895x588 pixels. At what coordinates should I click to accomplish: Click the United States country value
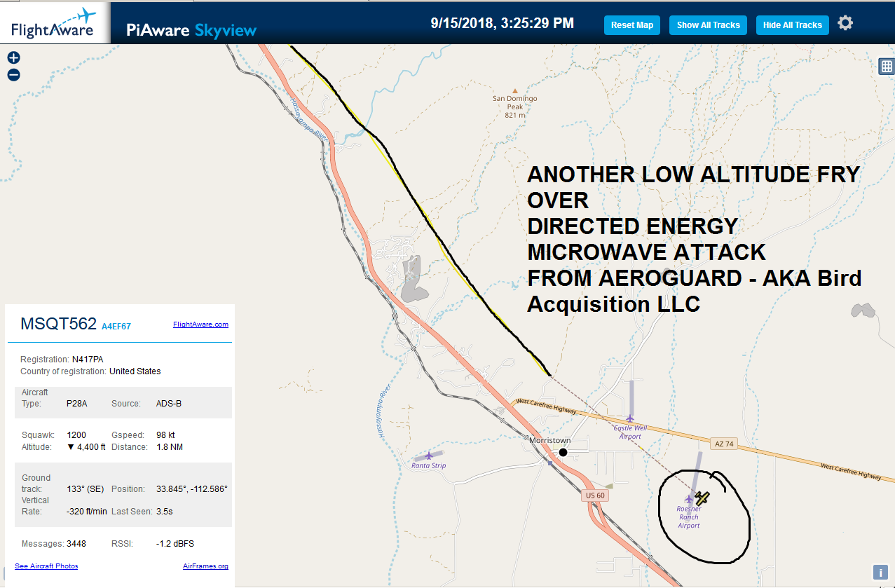(135, 371)
